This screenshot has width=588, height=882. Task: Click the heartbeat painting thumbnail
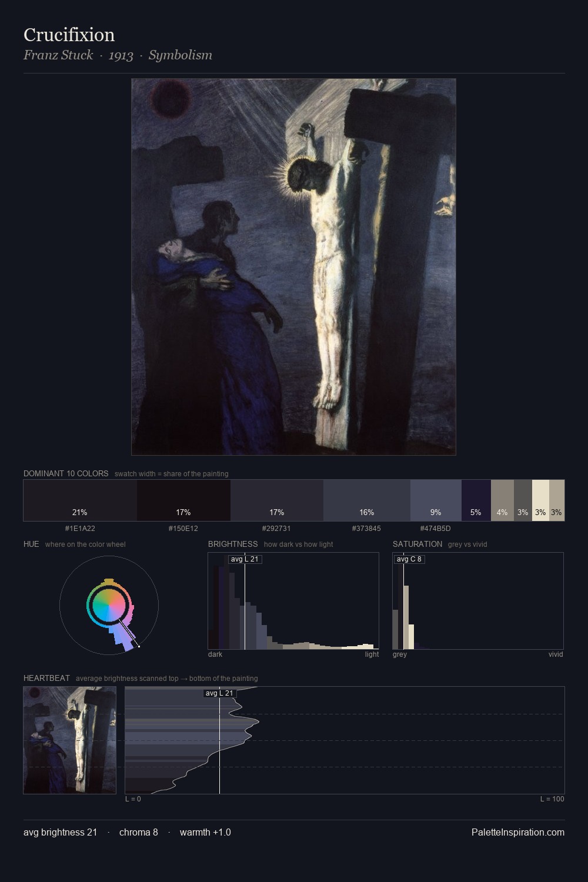[70, 740]
